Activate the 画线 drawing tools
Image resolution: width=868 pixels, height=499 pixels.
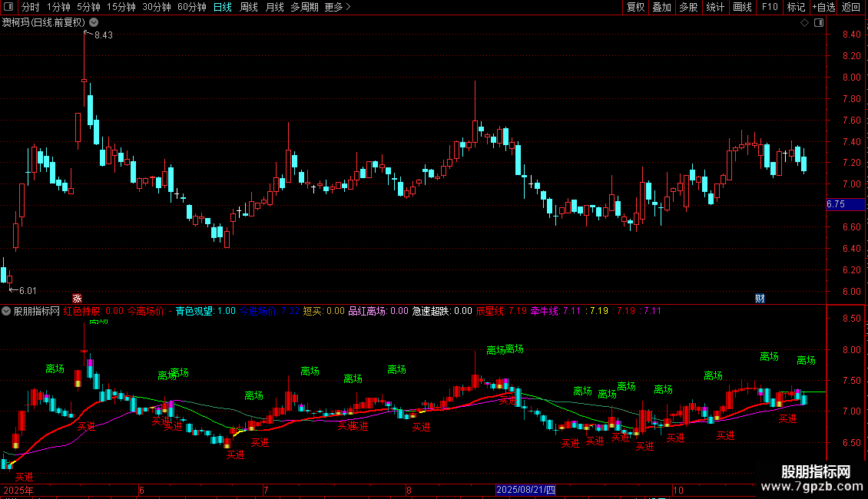pos(742,7)
